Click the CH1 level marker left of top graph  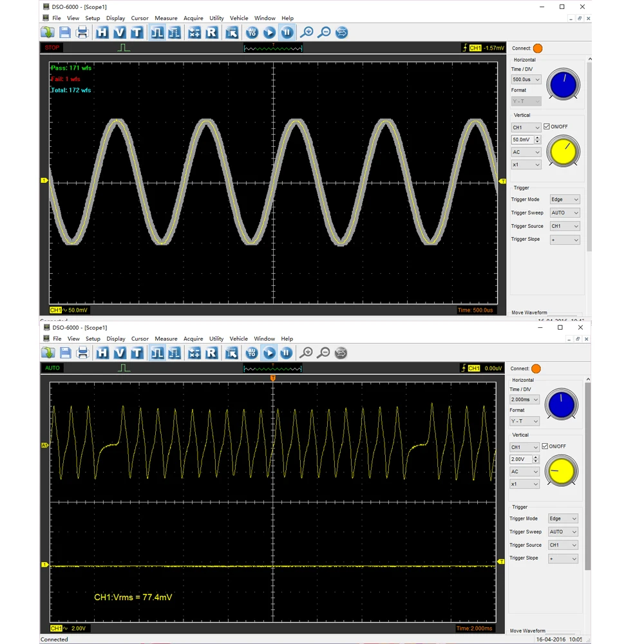tap(44, 180)
